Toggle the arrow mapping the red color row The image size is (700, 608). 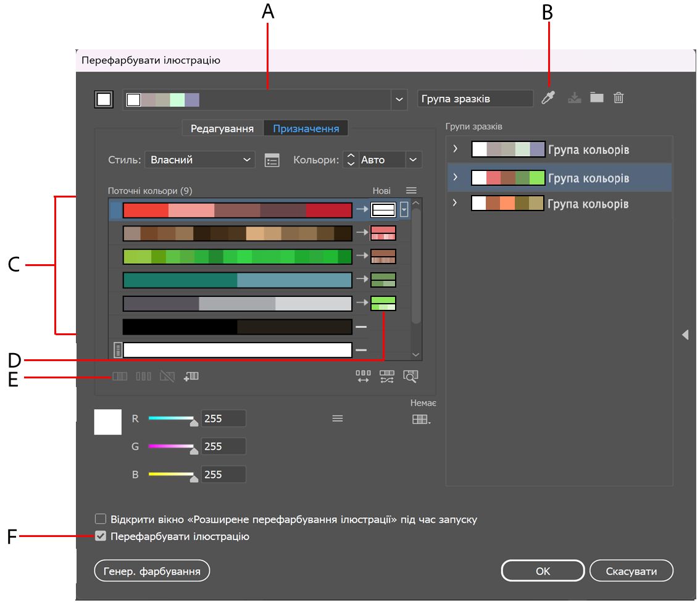362,209
